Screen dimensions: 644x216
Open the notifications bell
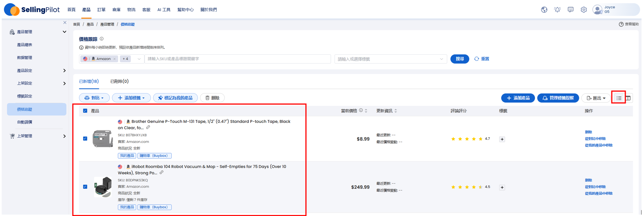click(x=557, y=10)
